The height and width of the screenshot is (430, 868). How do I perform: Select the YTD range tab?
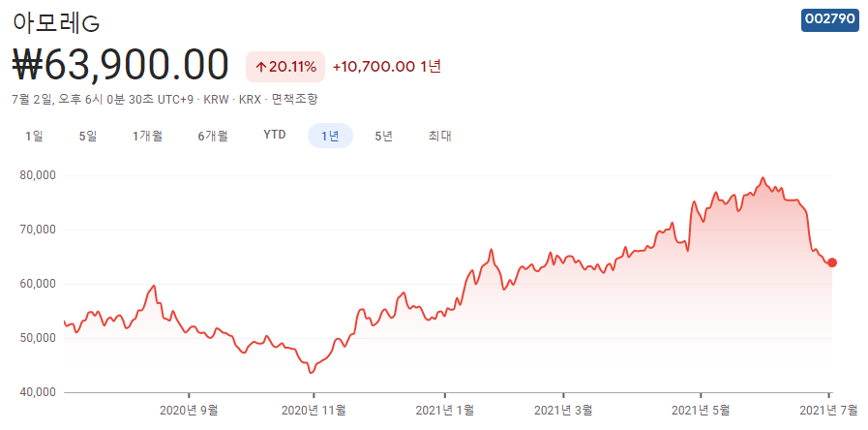coord(275,136)
